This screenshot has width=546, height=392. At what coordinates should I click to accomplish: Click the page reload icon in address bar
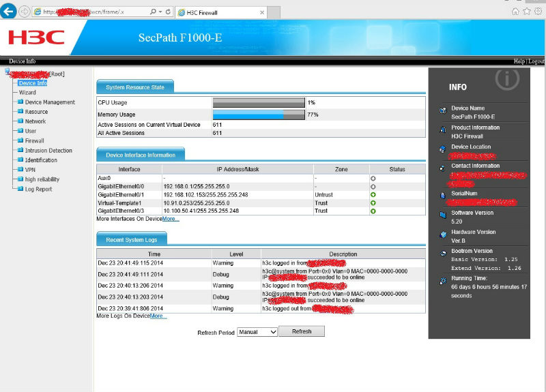pyautogui.click(x=168, y=12)
